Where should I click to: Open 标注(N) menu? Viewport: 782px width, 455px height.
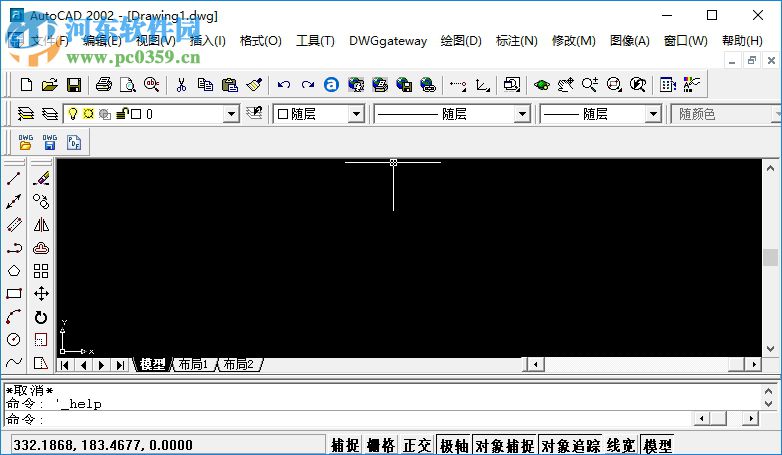[x=517, y=41]
